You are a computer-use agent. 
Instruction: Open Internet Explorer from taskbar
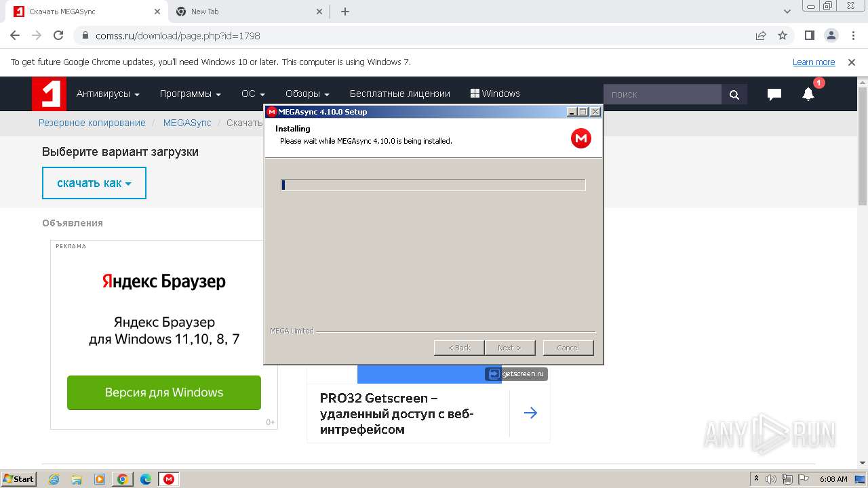[54, 479]
